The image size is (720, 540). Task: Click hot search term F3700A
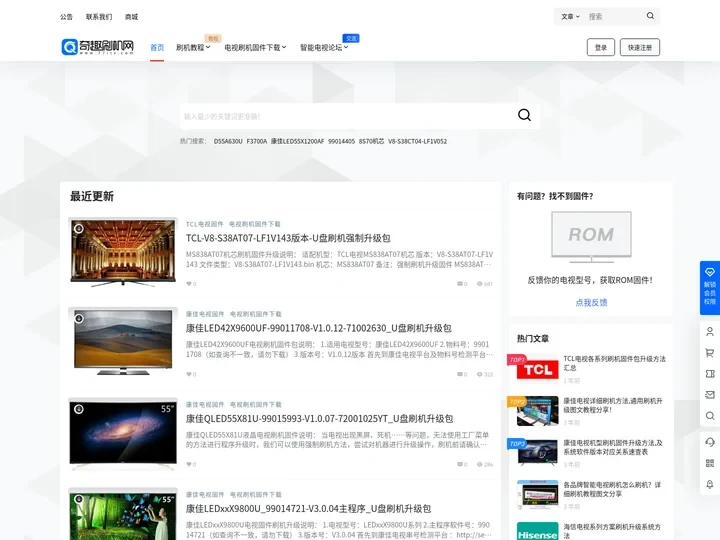257,141
